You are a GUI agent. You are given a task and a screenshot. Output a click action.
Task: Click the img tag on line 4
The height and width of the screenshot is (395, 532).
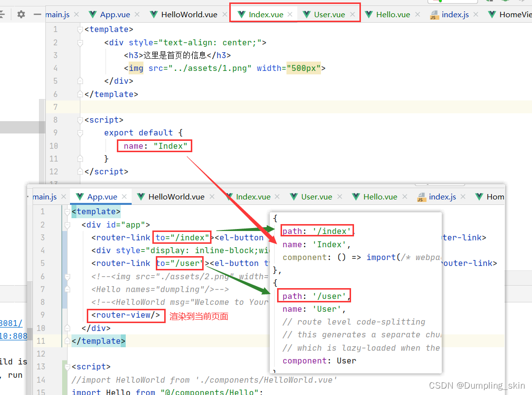[136, 68]
